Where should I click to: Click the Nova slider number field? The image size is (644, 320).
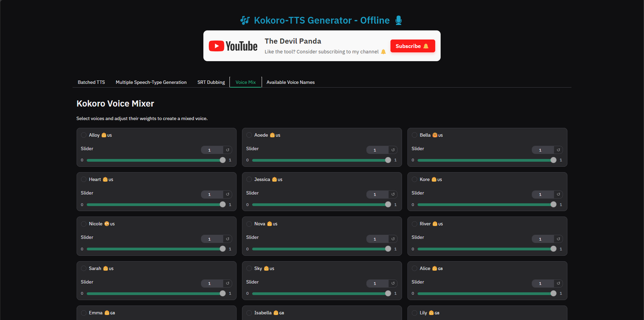pyautogui.click(x=377, y=239)
